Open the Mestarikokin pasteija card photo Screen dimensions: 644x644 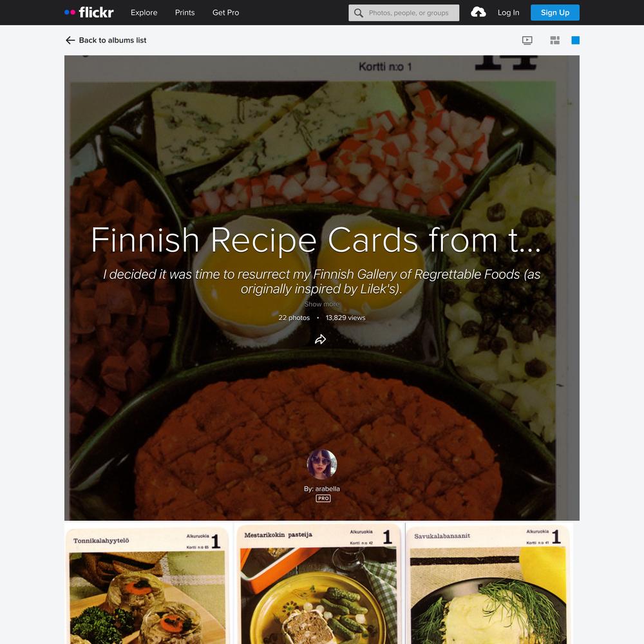pos(319,583)
